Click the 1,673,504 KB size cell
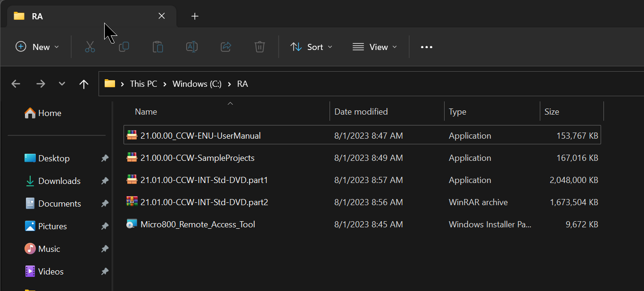 [574, 202]
